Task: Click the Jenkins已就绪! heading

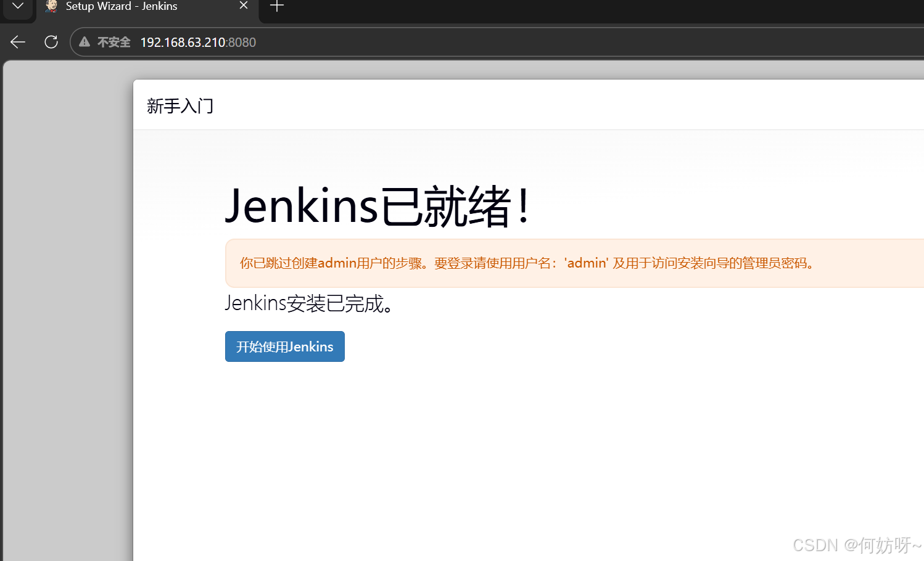Action: (377, 206)
